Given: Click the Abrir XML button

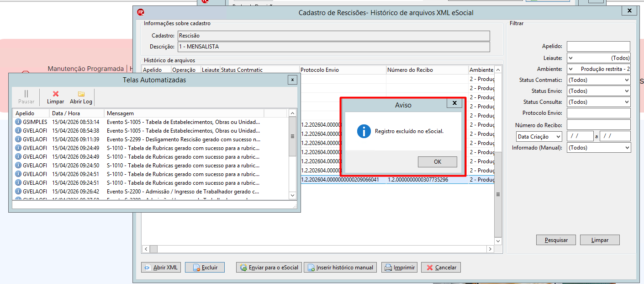Looking at the screenshot, I should [x=161, y=268].
